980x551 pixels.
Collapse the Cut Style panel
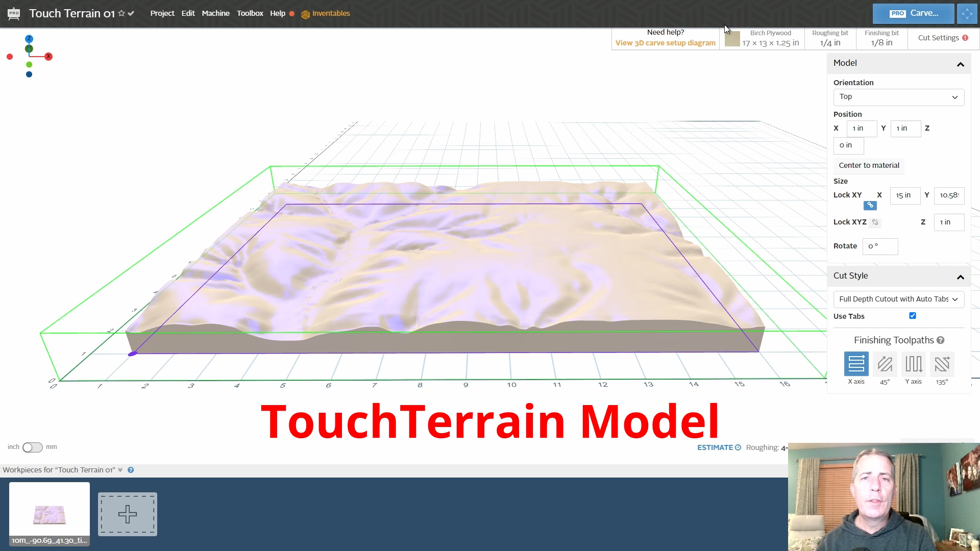pos(960,277)
